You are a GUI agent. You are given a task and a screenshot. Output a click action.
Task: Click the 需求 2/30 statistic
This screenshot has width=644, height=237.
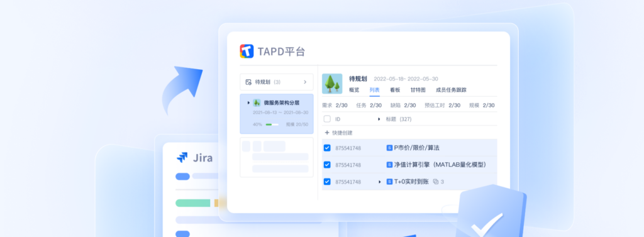[x=335, y=106]
